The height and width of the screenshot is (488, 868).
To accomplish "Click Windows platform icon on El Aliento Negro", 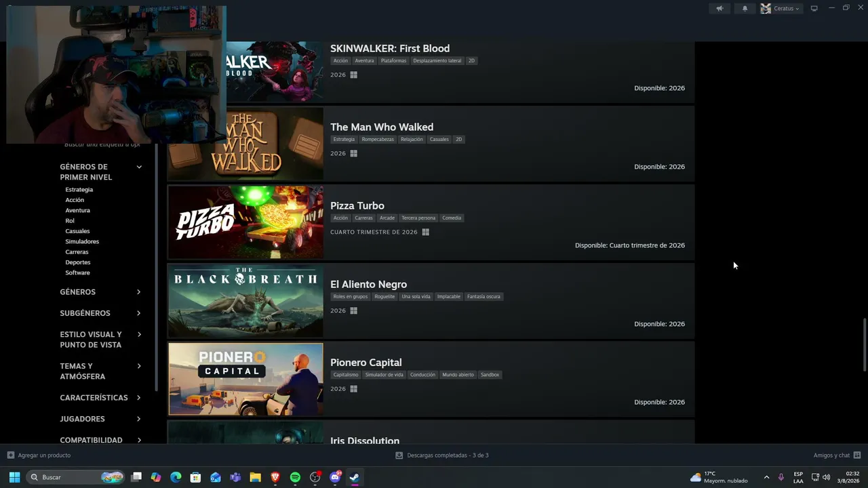I will point(353,311).
